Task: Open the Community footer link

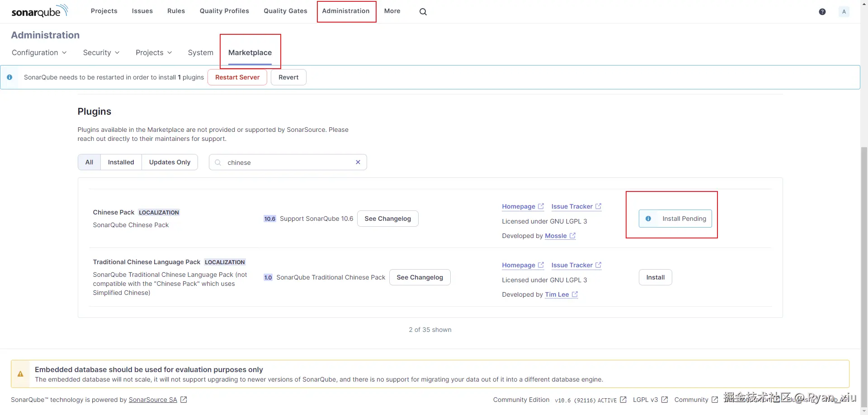Action: pyautogui.click(x=691, y=400)
